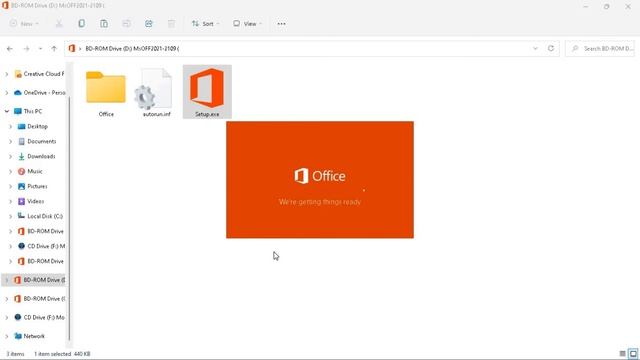Click the Office icon in address bar

(72, 49)
